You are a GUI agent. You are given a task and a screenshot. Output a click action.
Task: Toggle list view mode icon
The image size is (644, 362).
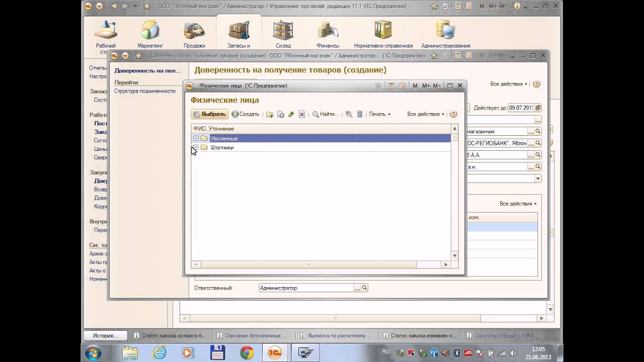[x=360, y=114]
